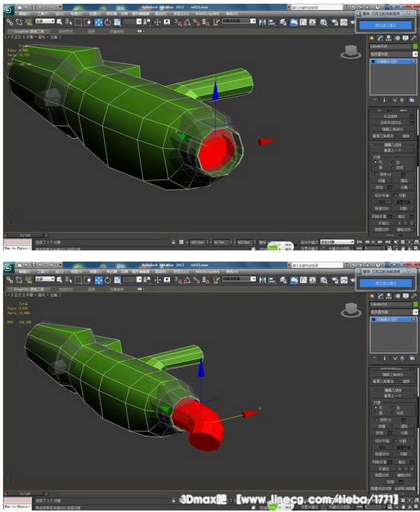420x512 pixels.
Task: Select constraint 边 radio in lower screenshot
Action: [392, 408]
